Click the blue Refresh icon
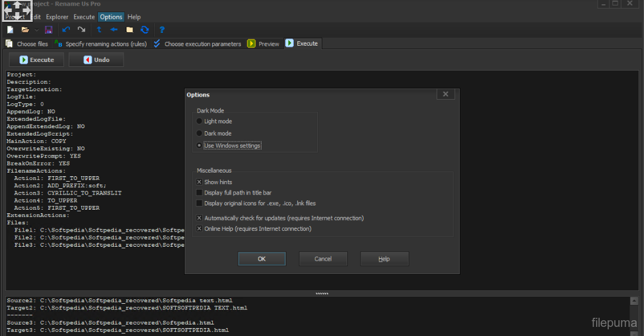Screen dimensions: 644x336 (145, 29)
